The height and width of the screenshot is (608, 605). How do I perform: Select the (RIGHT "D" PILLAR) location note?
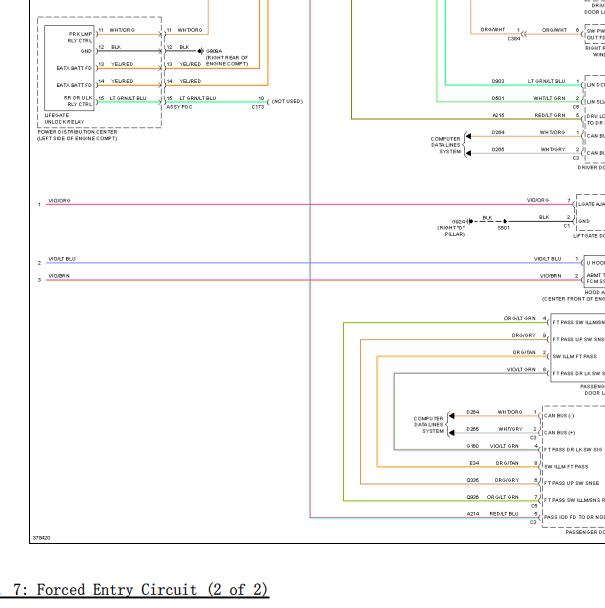pyautogui.click(x=451, y=231)
